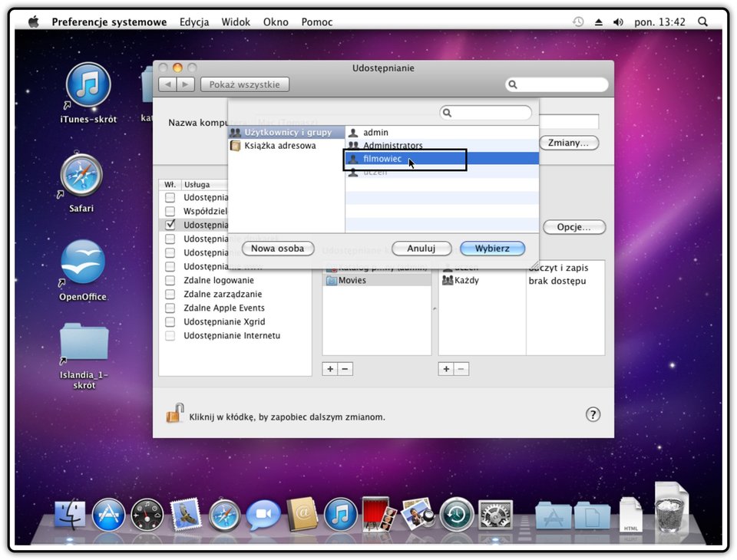Select Islandia_1-skrót desktop folder

[84, 357]
